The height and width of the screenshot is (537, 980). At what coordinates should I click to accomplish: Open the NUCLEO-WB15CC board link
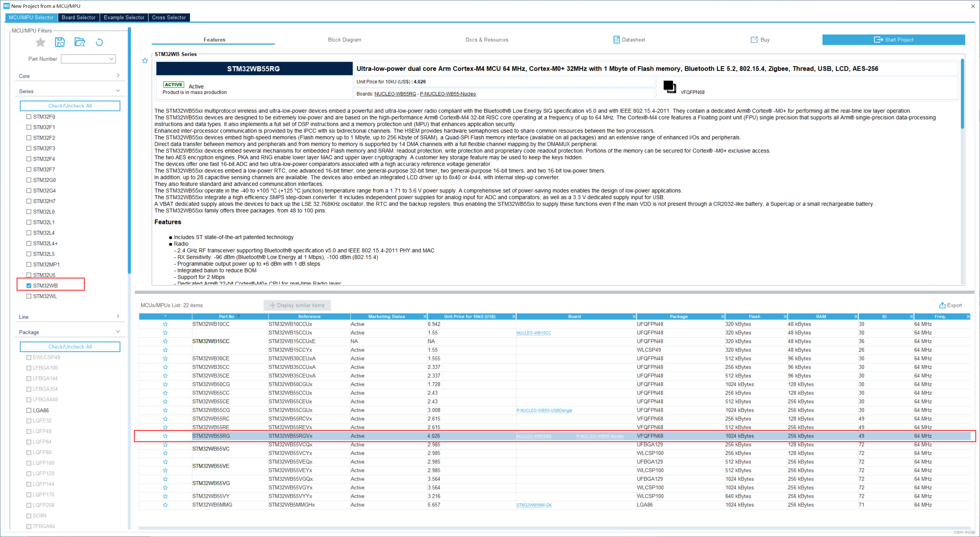coord(533,333)
